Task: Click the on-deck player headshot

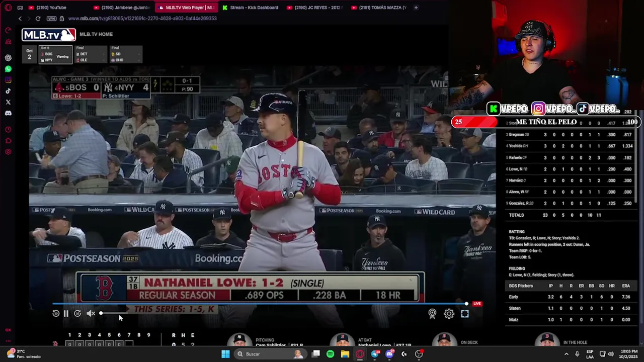Action: (x=444, y=340)
